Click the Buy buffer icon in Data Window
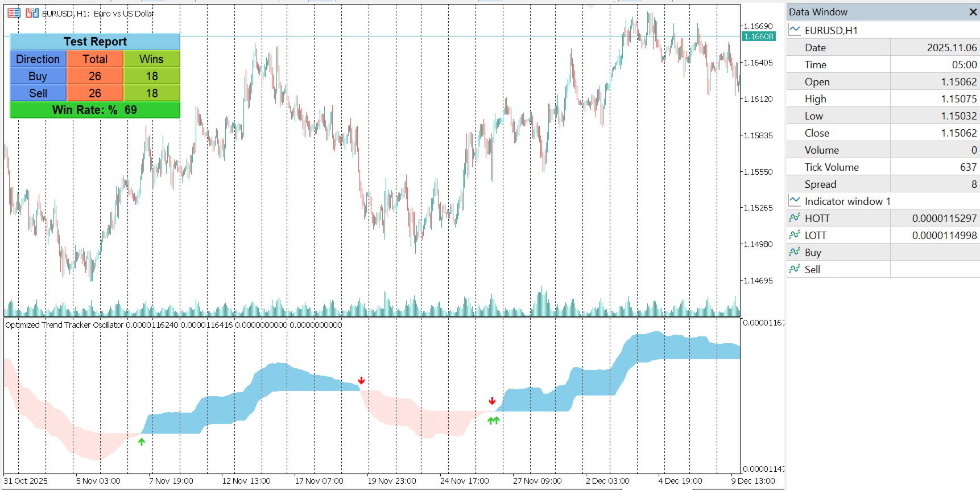980x490 pixels. (x=795, y=252)
